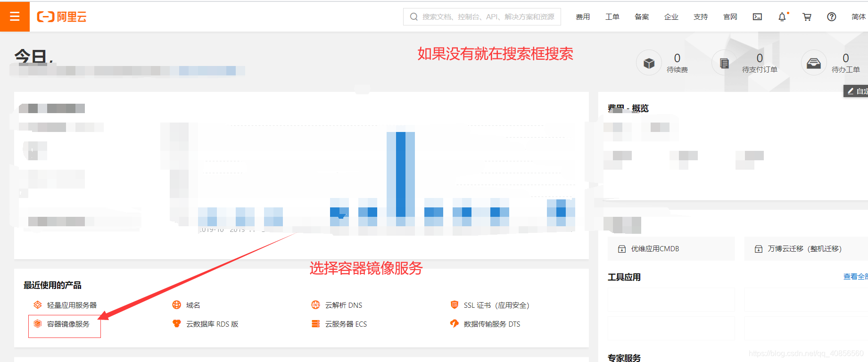Click the 最近使用的产品 heading
Viewport: 868px width, 362px height.
[x=52, y=285]
